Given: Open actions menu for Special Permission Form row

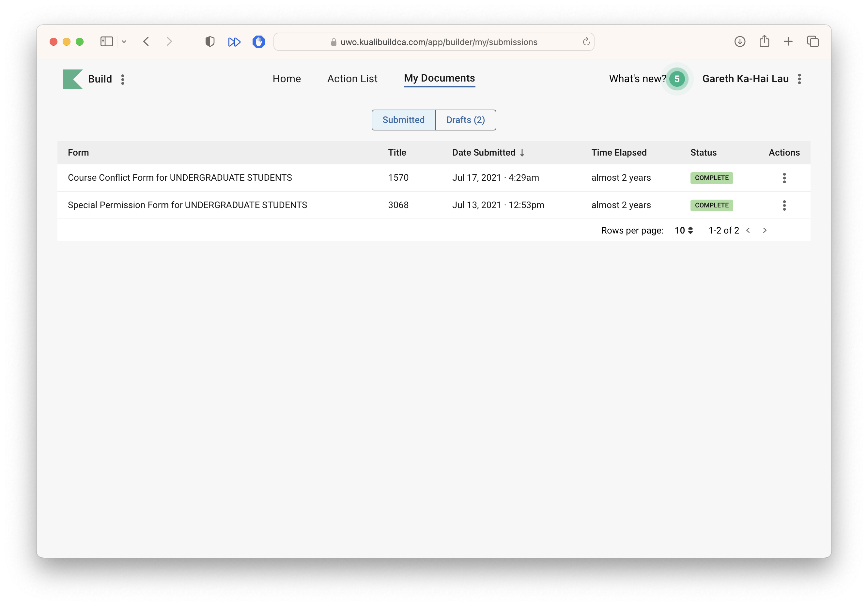Looking at the screenshot, I should pos(784,205).
